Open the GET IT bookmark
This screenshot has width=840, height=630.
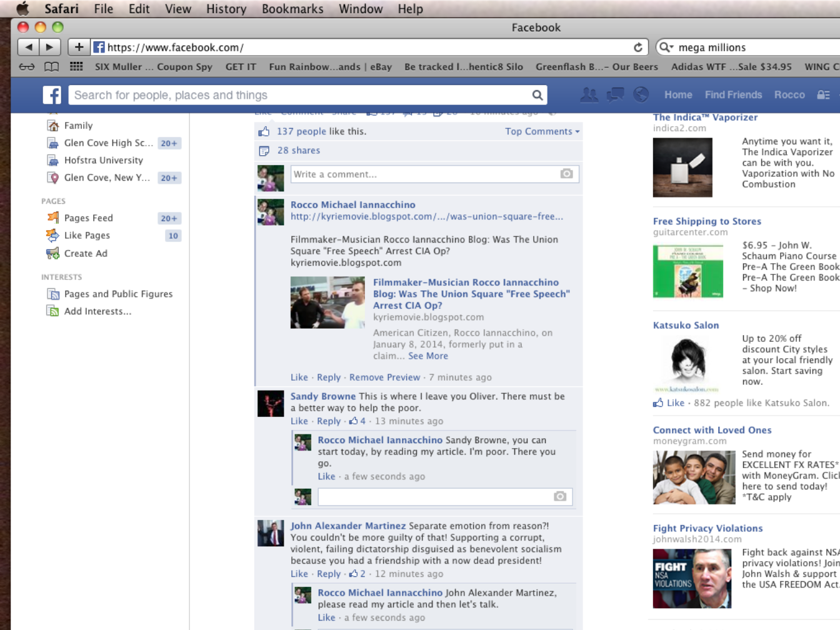pyautogui.click(x=241, y=67)
